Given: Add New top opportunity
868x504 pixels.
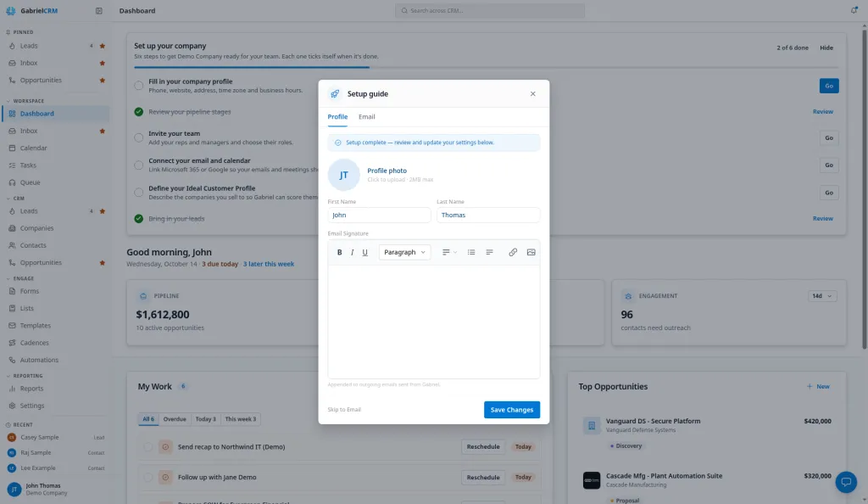Looking at the screenshot, I should pyautogui.click(x=818, y=387).
